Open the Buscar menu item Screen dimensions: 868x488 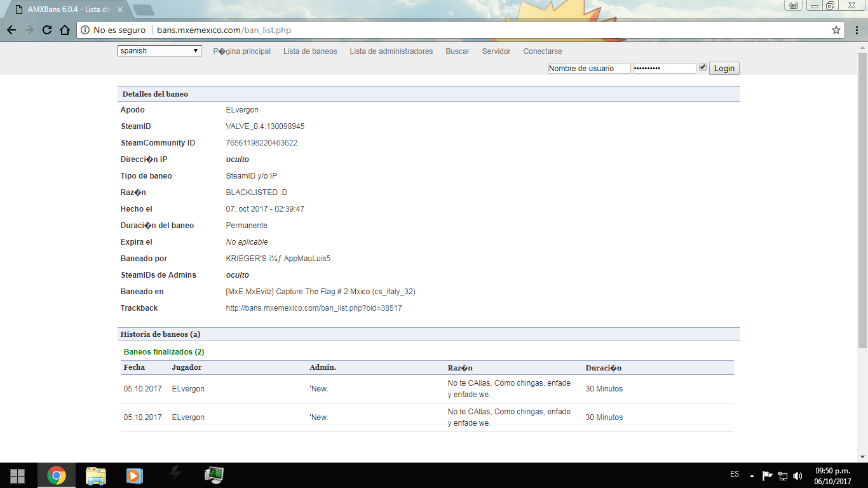[x=458, y=51]
